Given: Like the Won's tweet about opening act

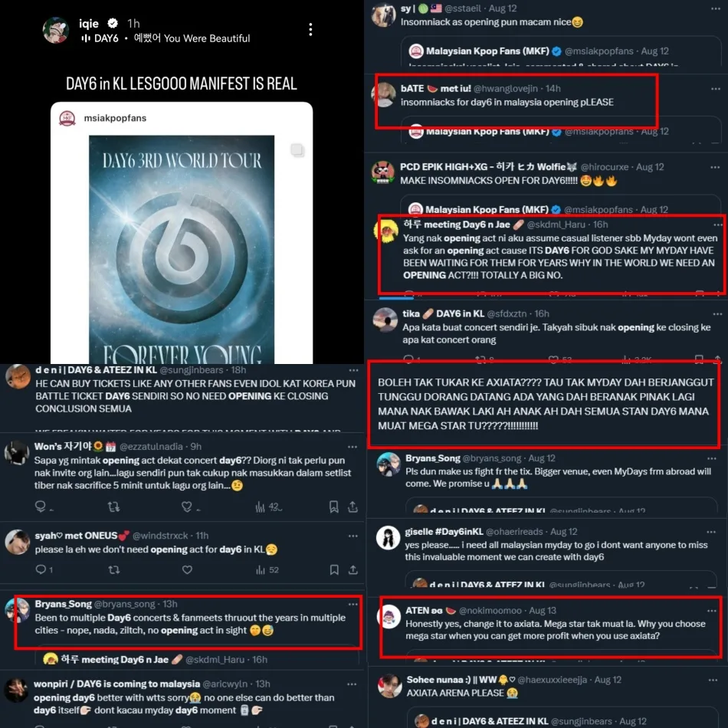Looking at the screenshot, I should point(187,507).
